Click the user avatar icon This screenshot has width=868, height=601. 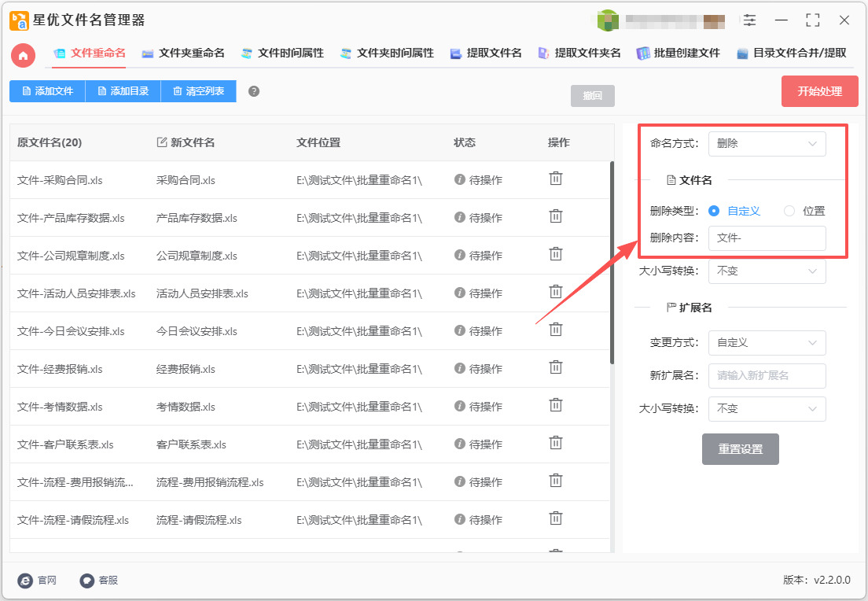607,20
